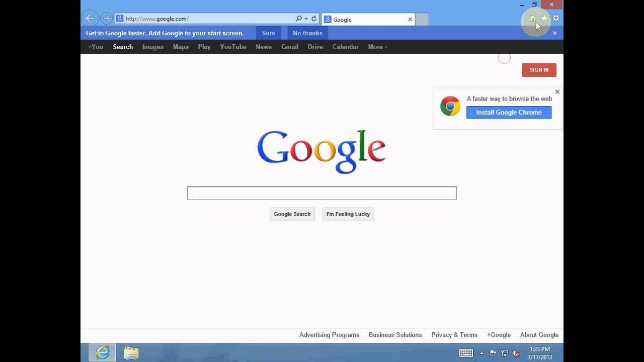Click the browser Forward arrow button

pos(106,19)
